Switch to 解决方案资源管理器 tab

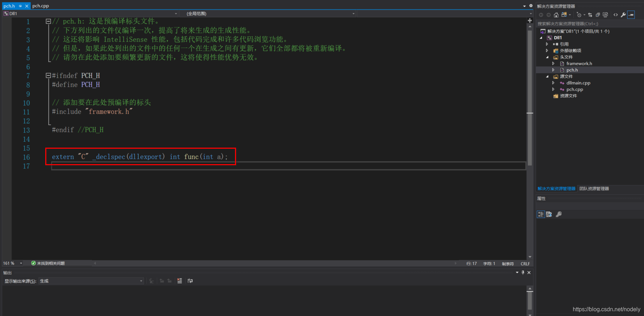556,189
